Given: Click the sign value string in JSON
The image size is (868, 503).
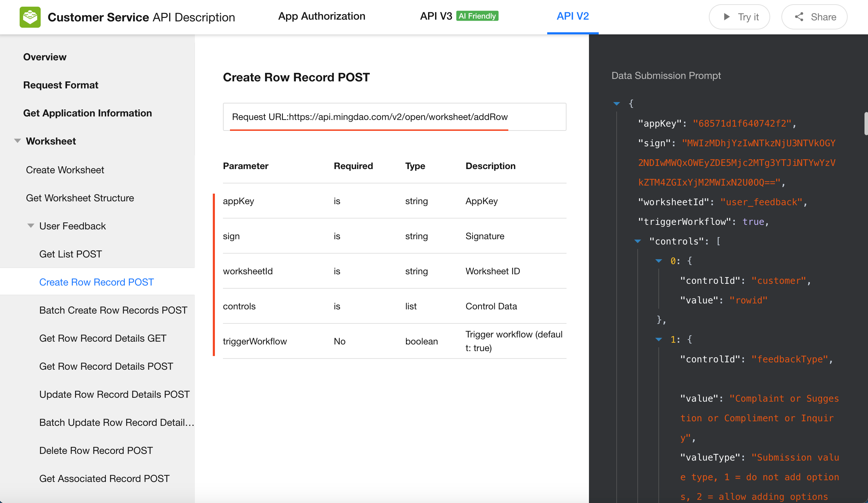Looking at the screenshot, I should [x=737, y=163].
